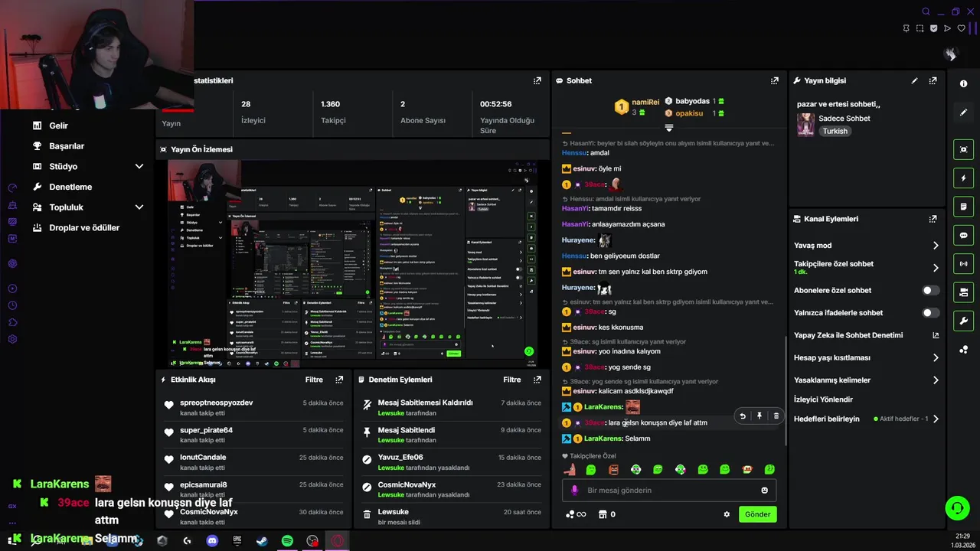
Task: Click the browser snapshot selection icon
Action: 920,28
